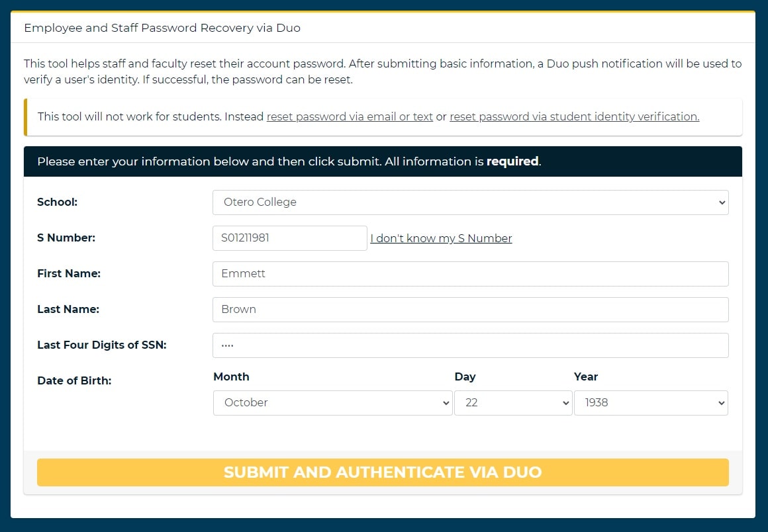Viewport: 768px width, 532px height.
Task: Click the 'Date of Birth:' label
Action: coord(74,380)
